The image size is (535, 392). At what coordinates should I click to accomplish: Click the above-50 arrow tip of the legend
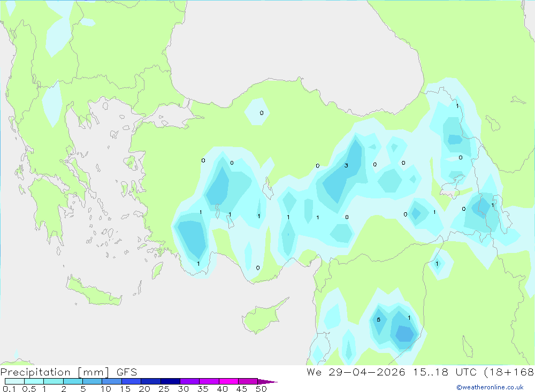tap(267, 382)
